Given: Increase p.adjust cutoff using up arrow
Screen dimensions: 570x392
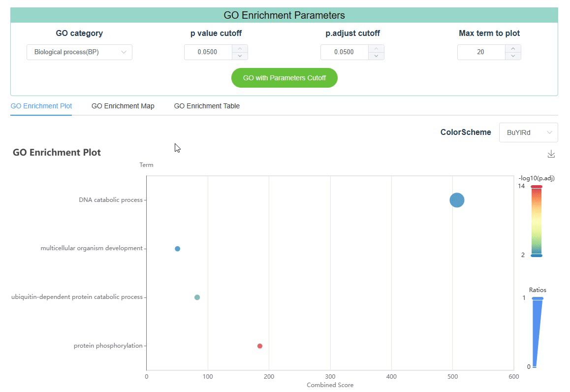Looking at the screenshot, I should point(376,48).
